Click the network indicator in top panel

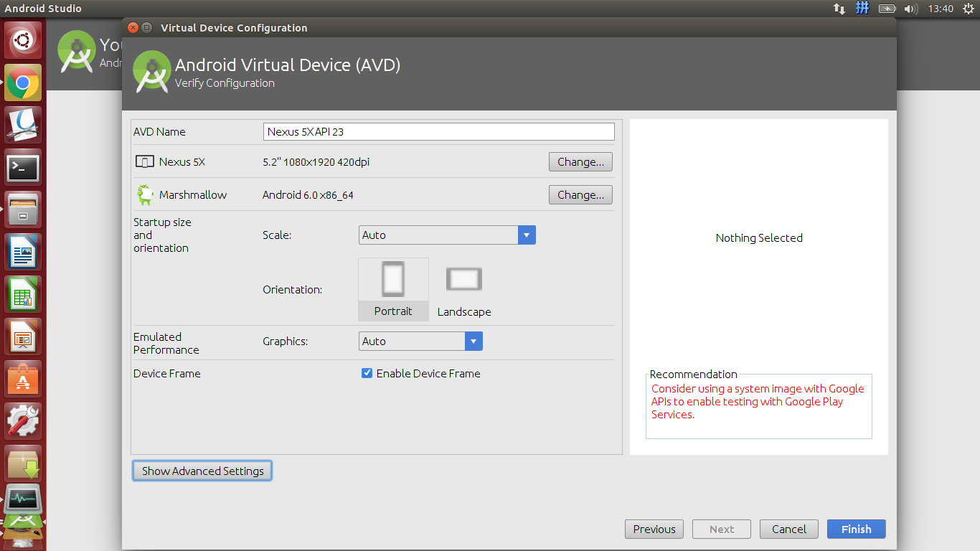839,9
